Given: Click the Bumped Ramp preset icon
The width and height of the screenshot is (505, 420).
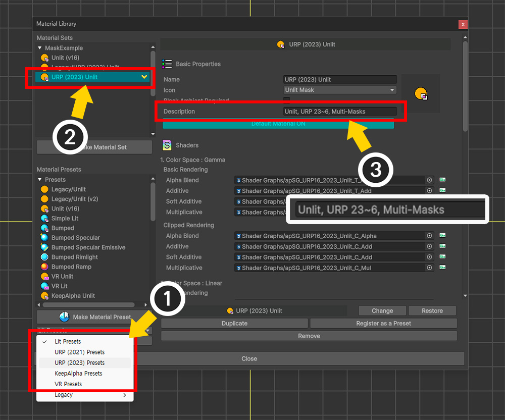Looking at the screenshot, I should click(44, 267).
